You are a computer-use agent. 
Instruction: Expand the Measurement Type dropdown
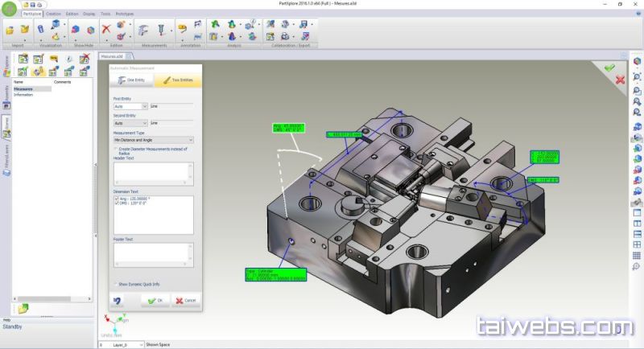(153, 140)
